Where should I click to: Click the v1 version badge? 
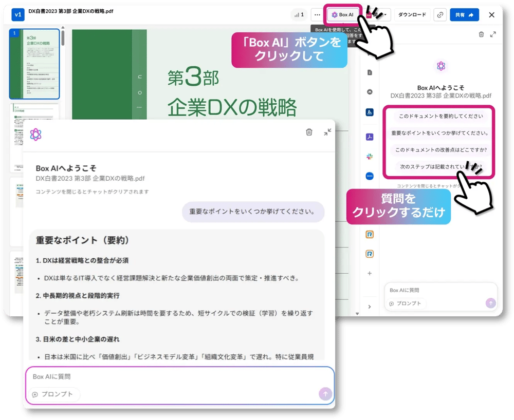click(17, 14)
